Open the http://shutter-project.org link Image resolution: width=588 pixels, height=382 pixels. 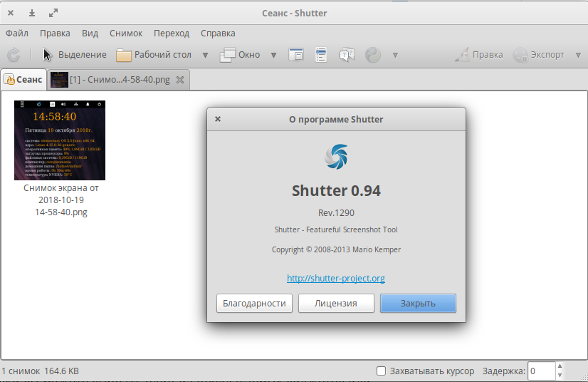(336, 279)
